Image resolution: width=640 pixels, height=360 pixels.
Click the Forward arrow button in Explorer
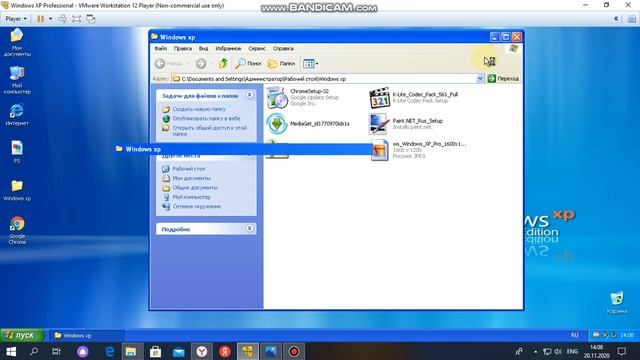coord(201,64)
